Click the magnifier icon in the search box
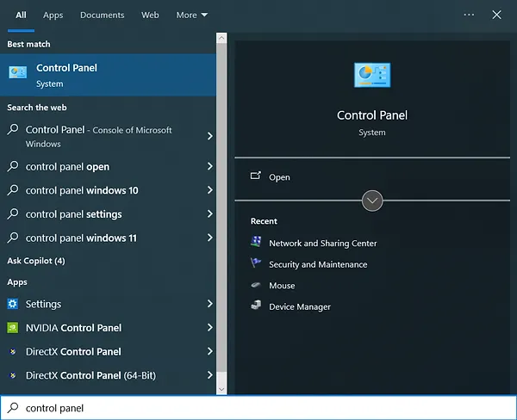This screenshot has width=517, height=420. (x=13, y=408)
